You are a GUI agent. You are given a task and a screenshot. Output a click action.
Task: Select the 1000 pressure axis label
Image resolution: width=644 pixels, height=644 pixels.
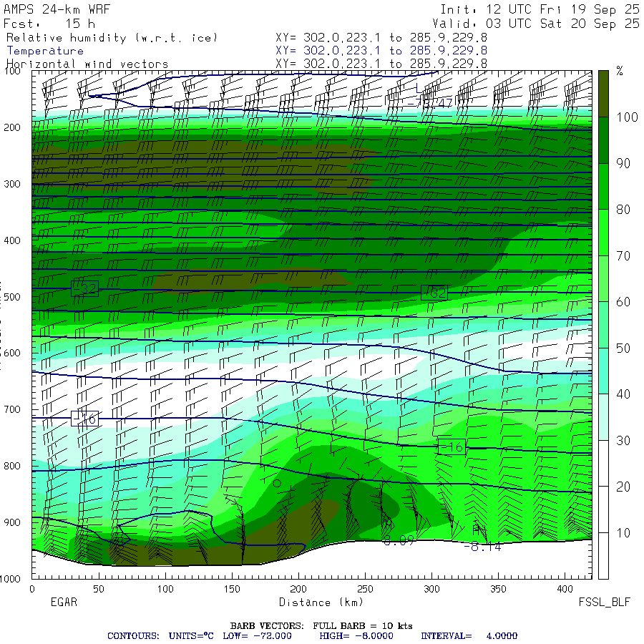[x=10, y=579]
